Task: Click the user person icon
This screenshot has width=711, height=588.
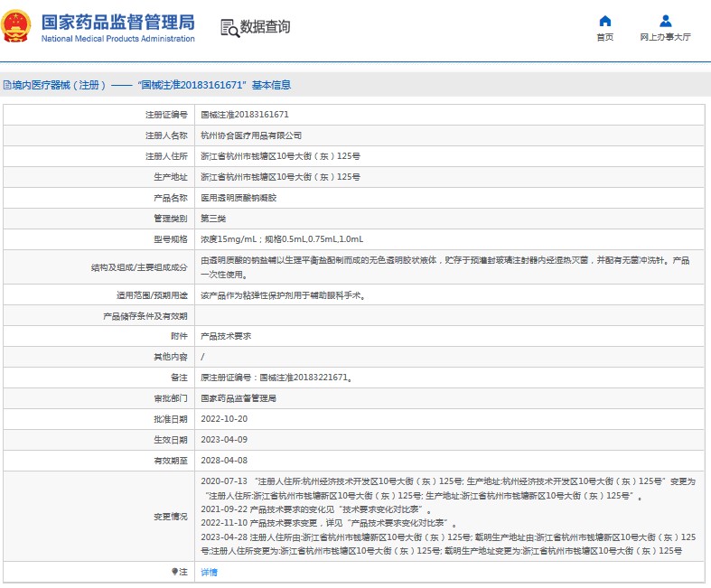Action: (x=665, y=21)
